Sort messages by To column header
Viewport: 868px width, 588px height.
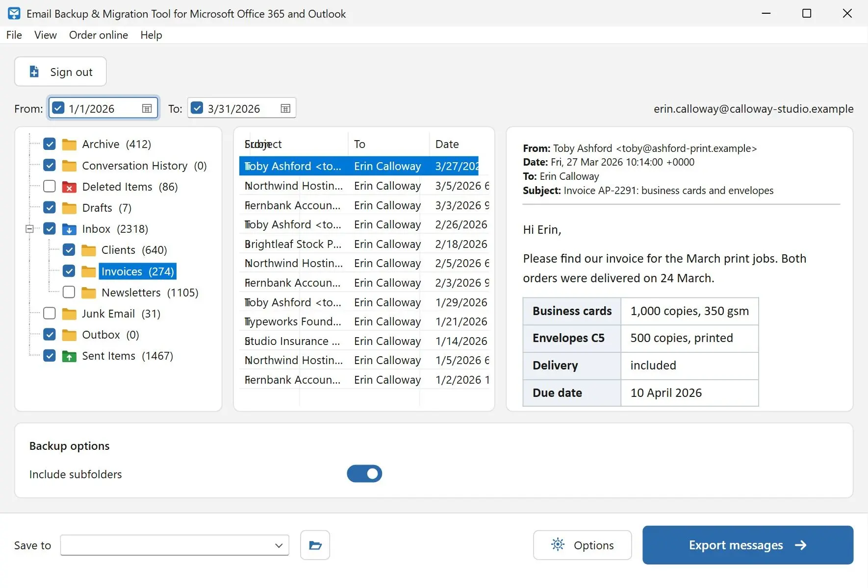pos(388,144)
